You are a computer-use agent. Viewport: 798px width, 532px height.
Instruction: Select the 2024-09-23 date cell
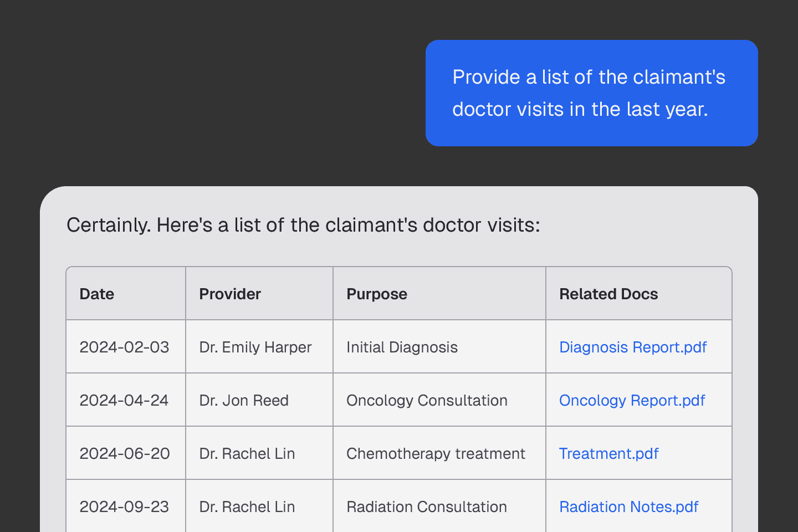(x=124, y=507)
